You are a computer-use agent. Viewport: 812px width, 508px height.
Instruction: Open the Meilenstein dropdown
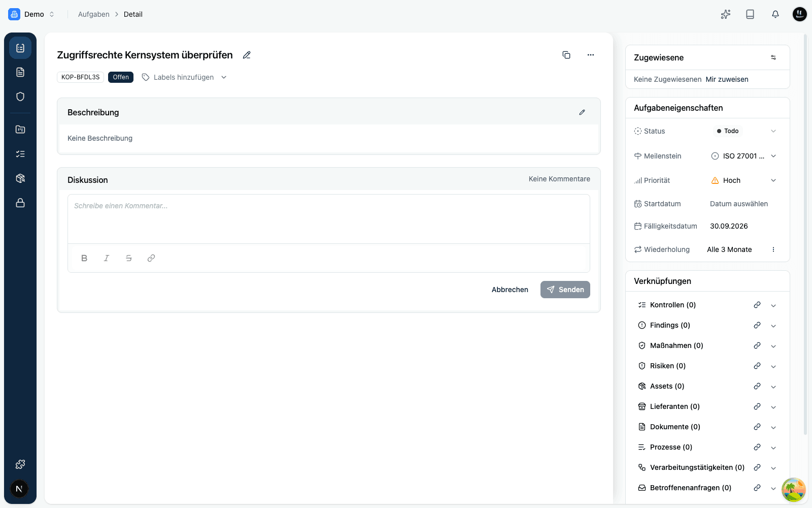(x=745, y=156)
